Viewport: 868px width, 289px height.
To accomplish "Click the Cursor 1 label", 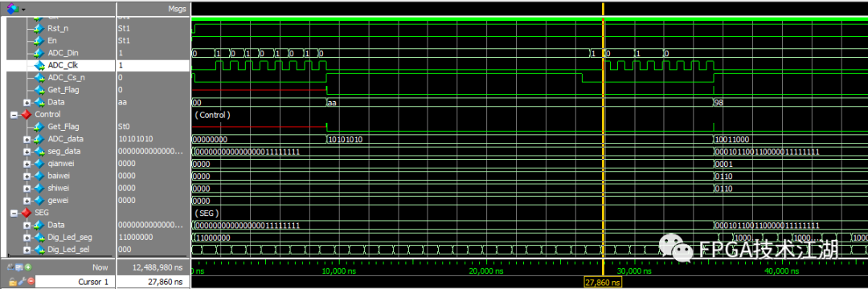I will pyautogui.click(x=93, y=282).
